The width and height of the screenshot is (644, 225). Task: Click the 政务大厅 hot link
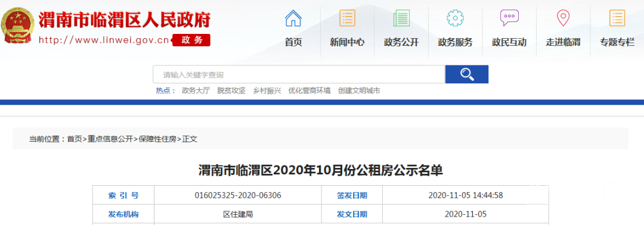coord(196,91)
